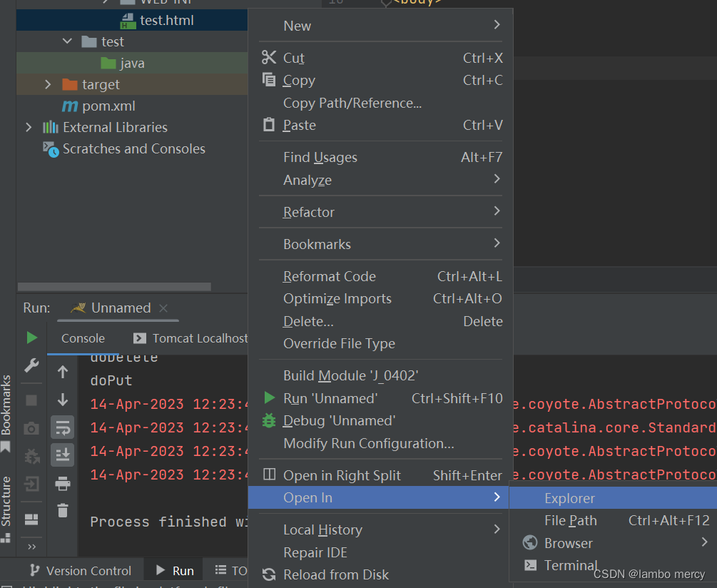Toggle soft-wrap in the console

[62, 428]
